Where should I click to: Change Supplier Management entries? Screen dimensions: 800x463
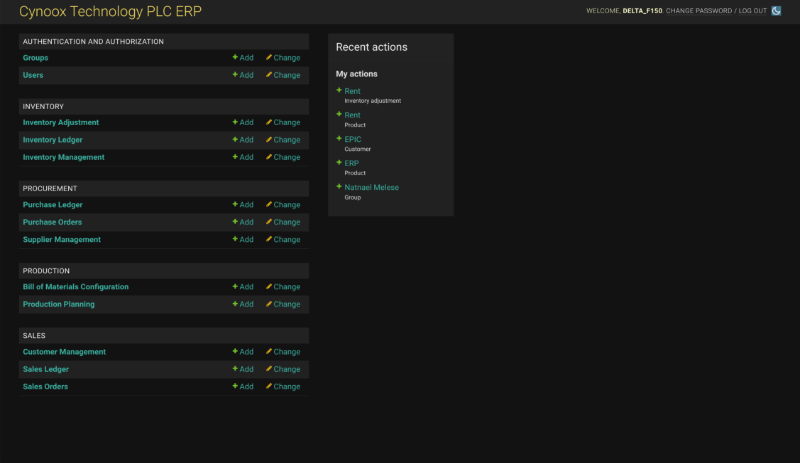click(x=283, y=239)
